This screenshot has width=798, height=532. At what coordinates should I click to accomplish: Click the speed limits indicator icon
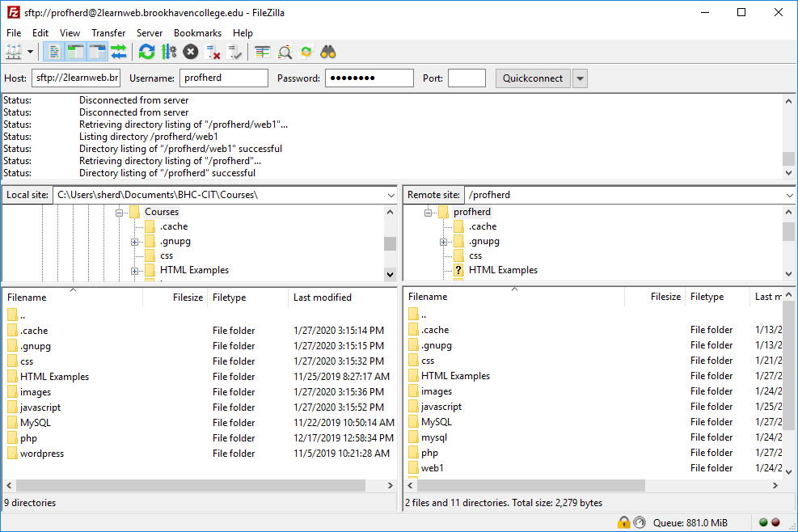[640, 522]
